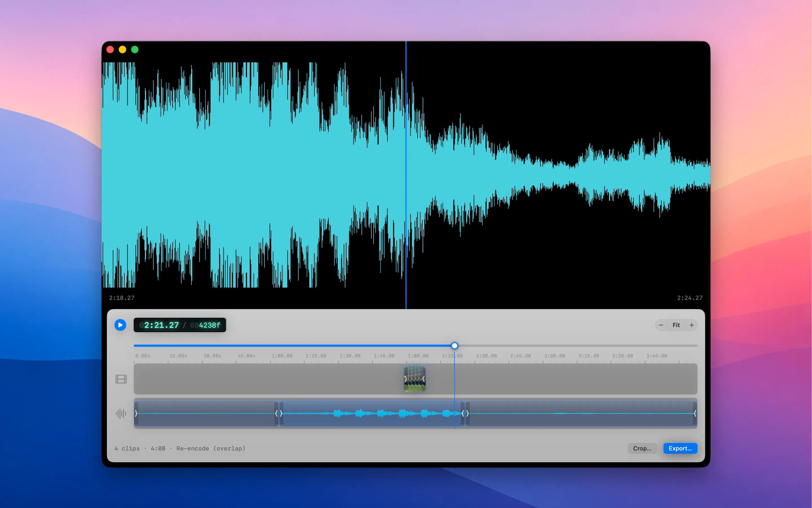Select the first audio clip on the audio track
This screenshot has height=508, width=812.
206,413
